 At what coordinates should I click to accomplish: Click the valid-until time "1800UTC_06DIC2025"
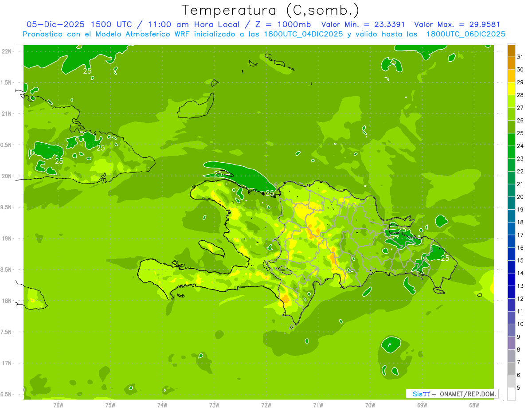pyautogui.click(x=466, y=34)
